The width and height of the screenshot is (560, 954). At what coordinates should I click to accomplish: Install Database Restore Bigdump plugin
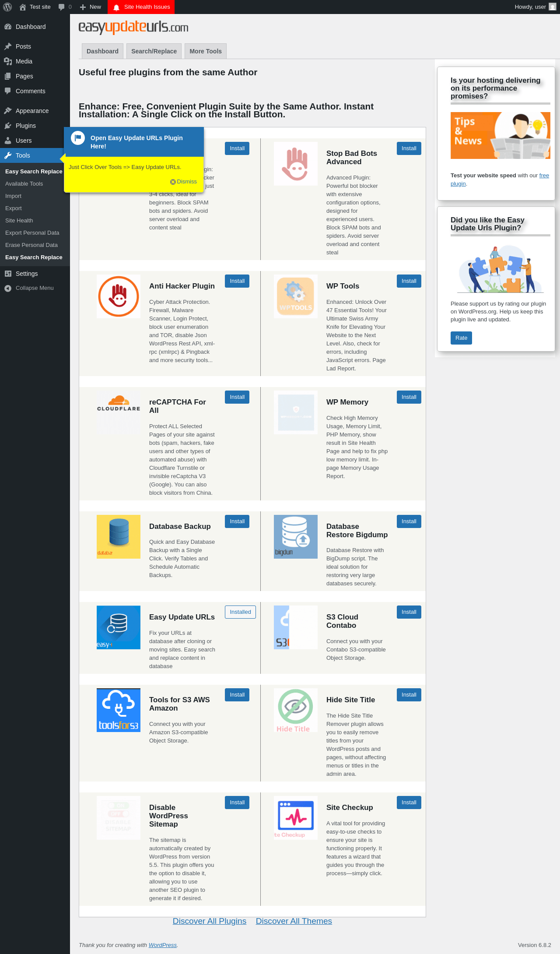point(409,521)
